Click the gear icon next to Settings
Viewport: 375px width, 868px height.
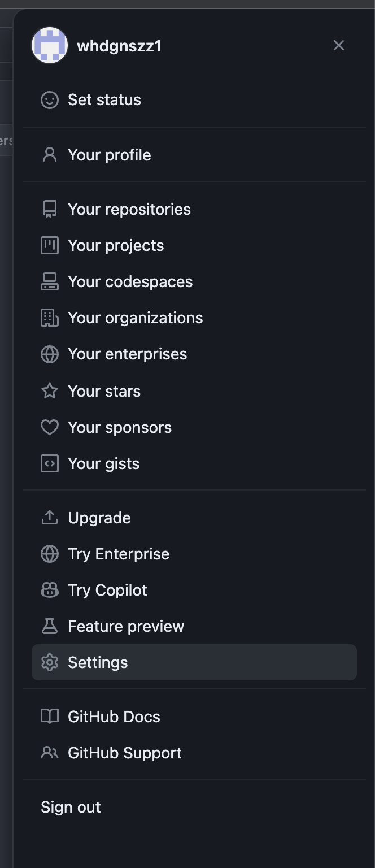point(50,662)
